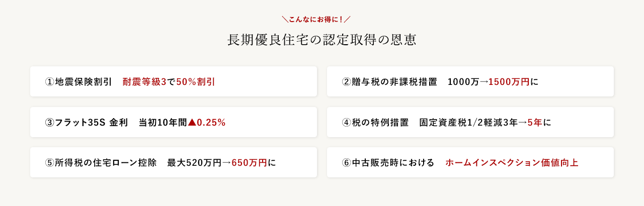Click the heading 長期優良住宅の認定取得の恩恵
The height and width of the screenshot is (206, 644).
pos(322,40)
